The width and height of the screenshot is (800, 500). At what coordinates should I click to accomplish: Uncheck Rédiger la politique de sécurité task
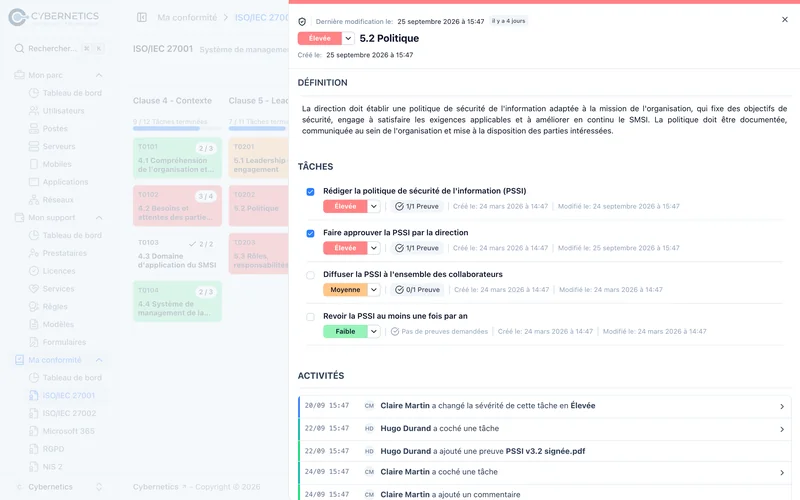[x=310, y=192]
